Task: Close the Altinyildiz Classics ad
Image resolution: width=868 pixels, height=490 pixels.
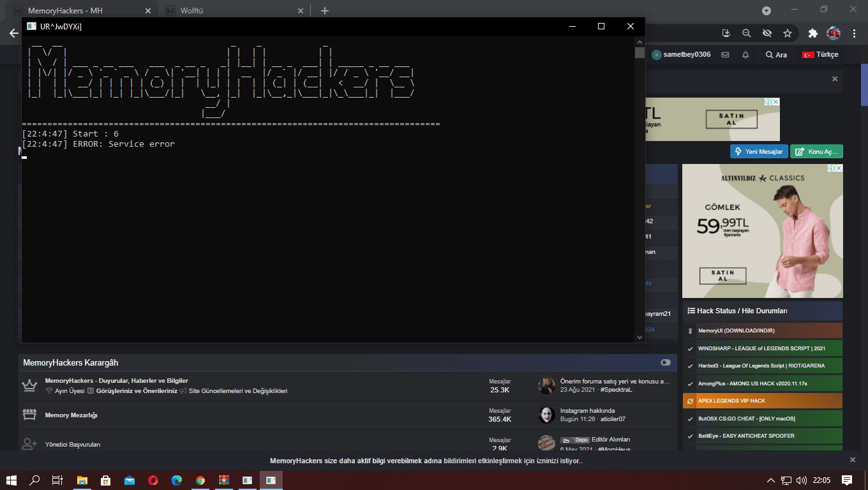Action: (x=839, y=168)
